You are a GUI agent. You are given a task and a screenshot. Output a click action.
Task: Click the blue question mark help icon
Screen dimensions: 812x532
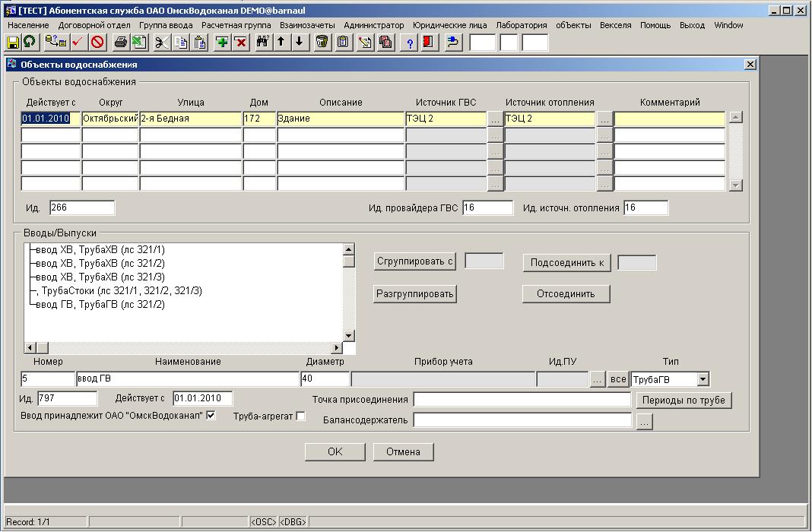[411, 43]
